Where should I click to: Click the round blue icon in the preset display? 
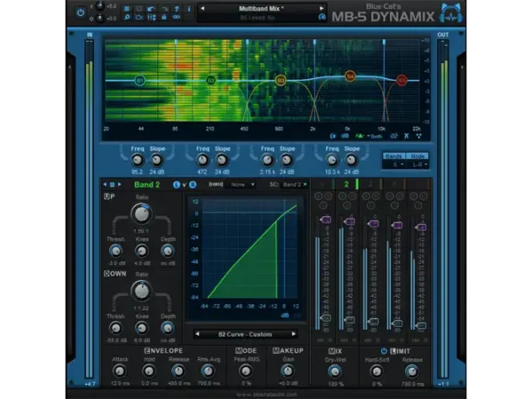[322, 17]
